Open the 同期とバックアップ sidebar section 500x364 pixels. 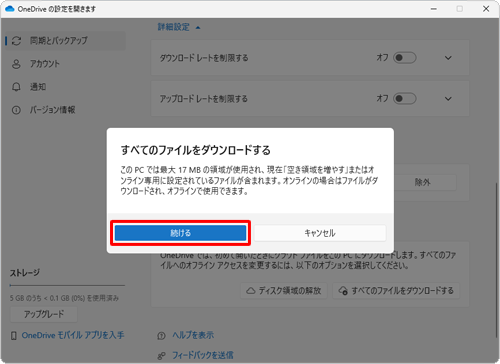tap(66, 41)
